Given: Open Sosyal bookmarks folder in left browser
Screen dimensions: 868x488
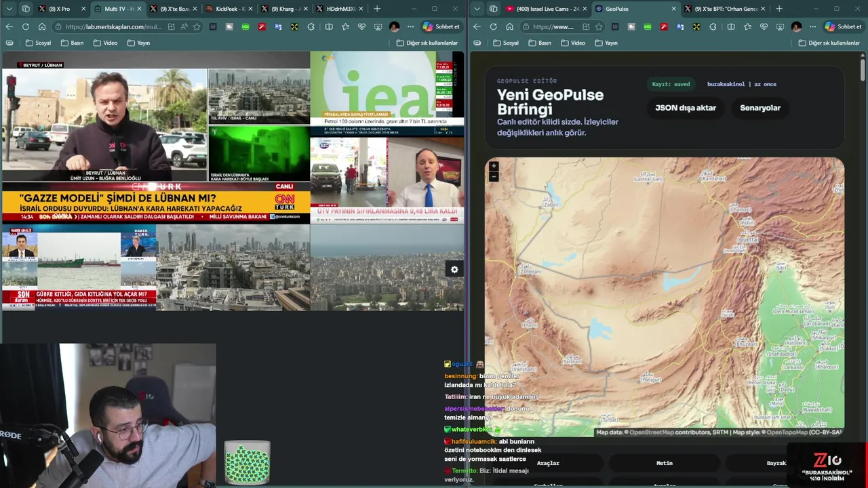Looking at the screenshot, I should [39, 43].
